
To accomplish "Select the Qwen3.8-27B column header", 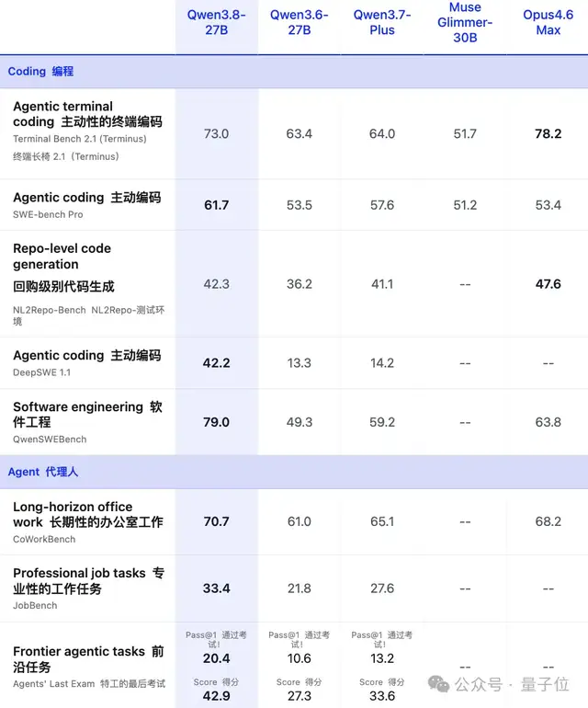I will pos(216,23).
